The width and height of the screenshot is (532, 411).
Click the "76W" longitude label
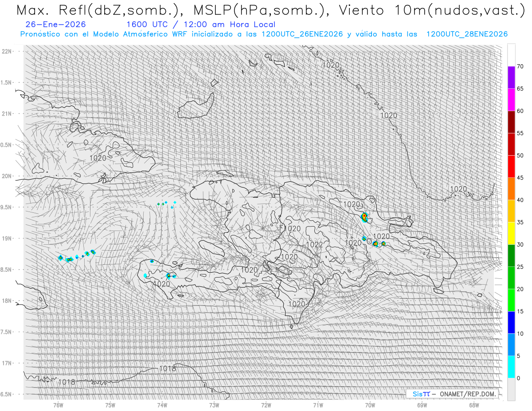pos(58,405)
